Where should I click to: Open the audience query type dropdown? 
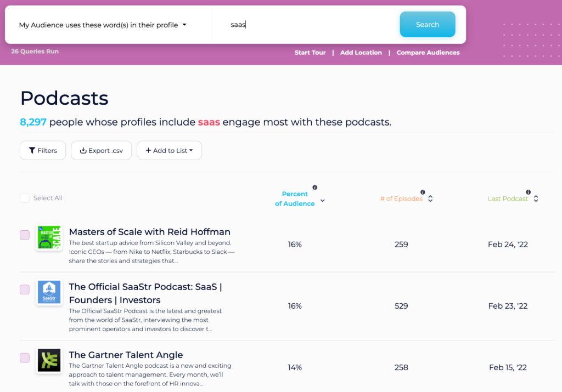[103, 25]
